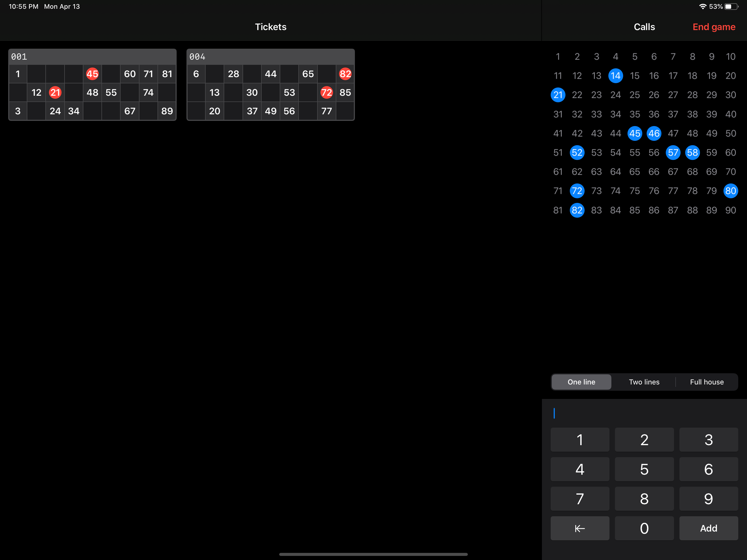Tap keypad digit 2 button
747x560 pixels.
[644, 440]
